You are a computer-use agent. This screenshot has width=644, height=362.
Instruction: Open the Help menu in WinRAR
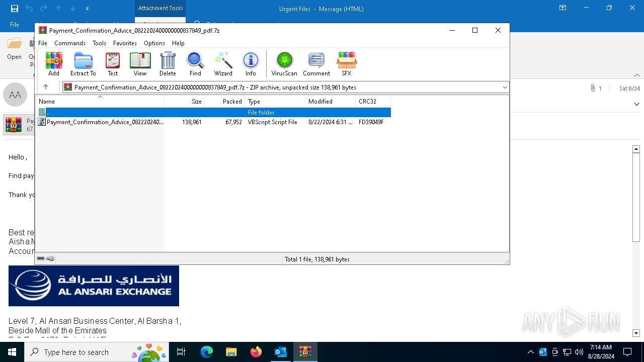click(178, 43)
